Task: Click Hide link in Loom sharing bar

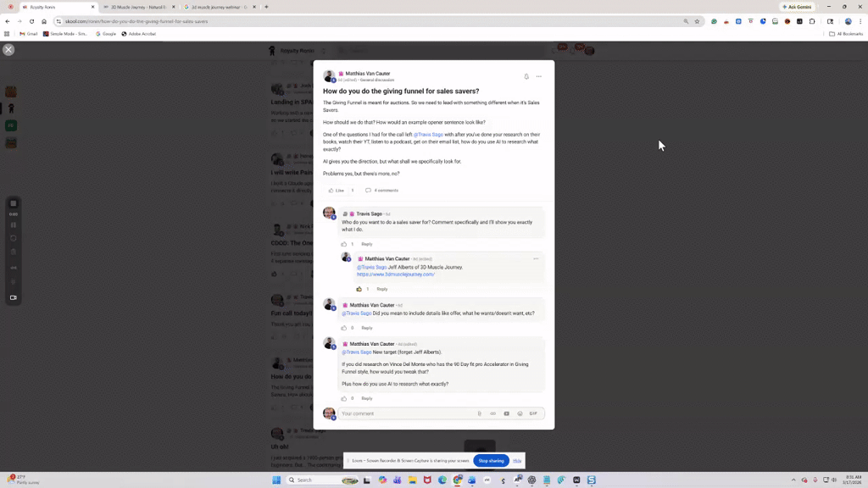Action: coord(517,460)
